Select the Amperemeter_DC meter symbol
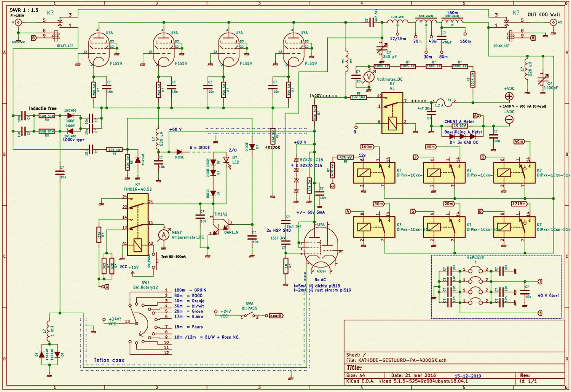Viewport: 571px width, 392px height. [x=164, y=235]
